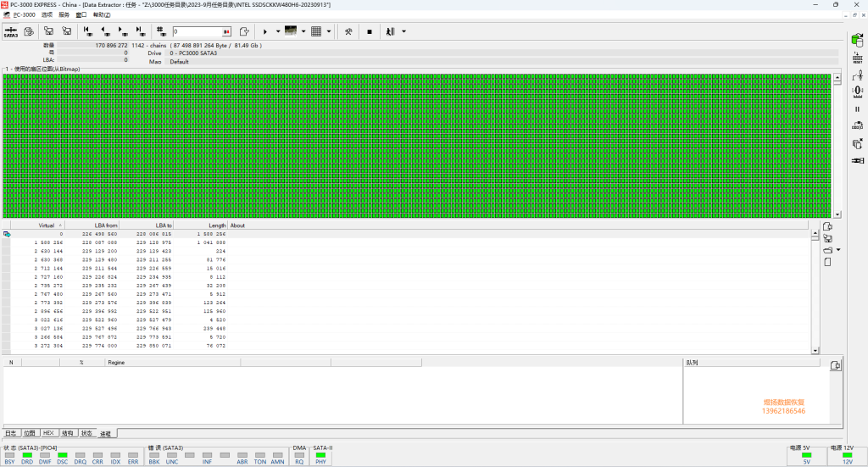Click the Virtual column header
Image resolution: width=868 pixels, height=467 pixels.
37,225
